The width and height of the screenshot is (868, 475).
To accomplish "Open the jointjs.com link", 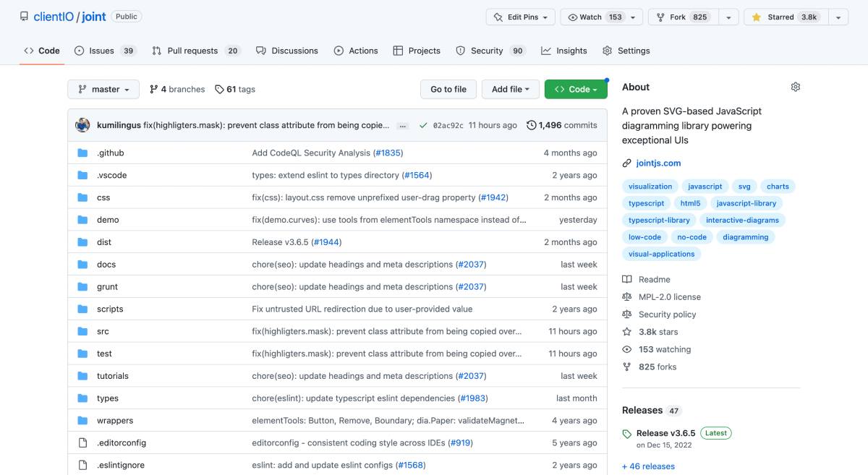I will point(658,163).
